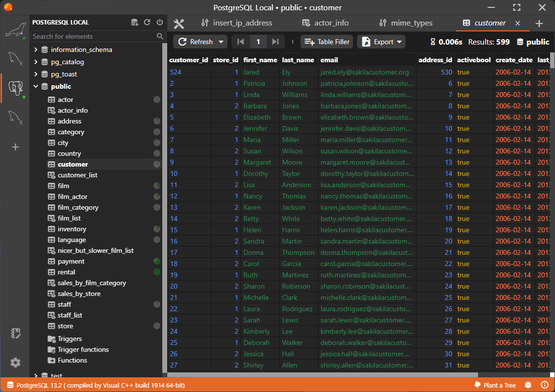
Task: Open the Table Filler tool
Action: 327,42
